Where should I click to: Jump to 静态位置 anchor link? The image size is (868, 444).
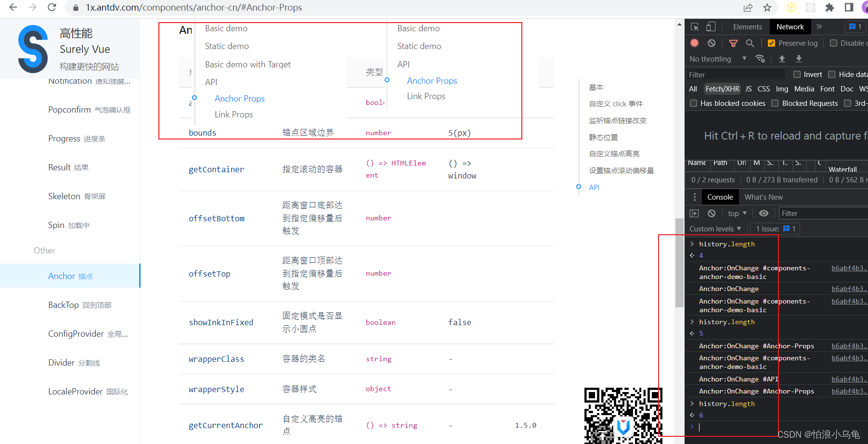pyautogui.click(x=603, y=137)
